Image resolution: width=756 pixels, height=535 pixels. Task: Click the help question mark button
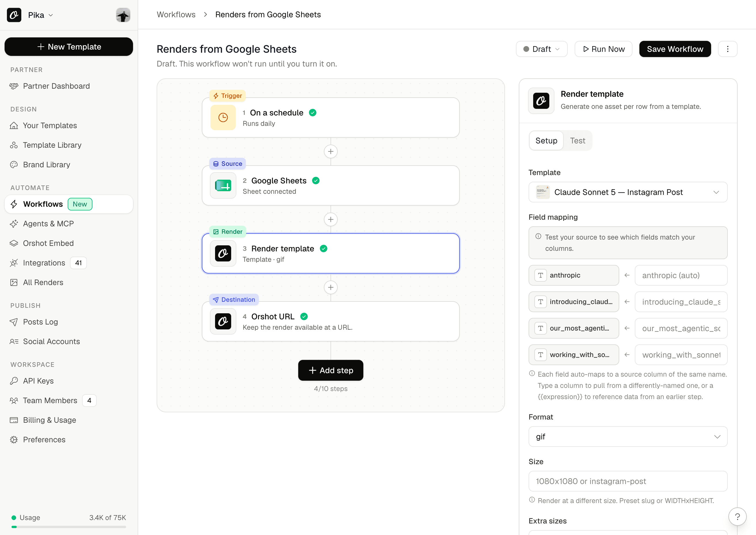[x=738, y=517]
